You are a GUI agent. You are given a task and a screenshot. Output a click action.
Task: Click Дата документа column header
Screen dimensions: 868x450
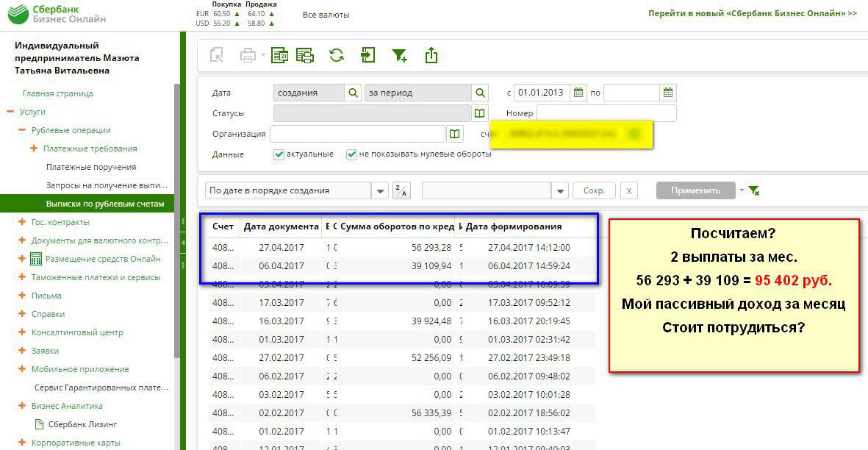pyautogui.click(x=281, y=226)
